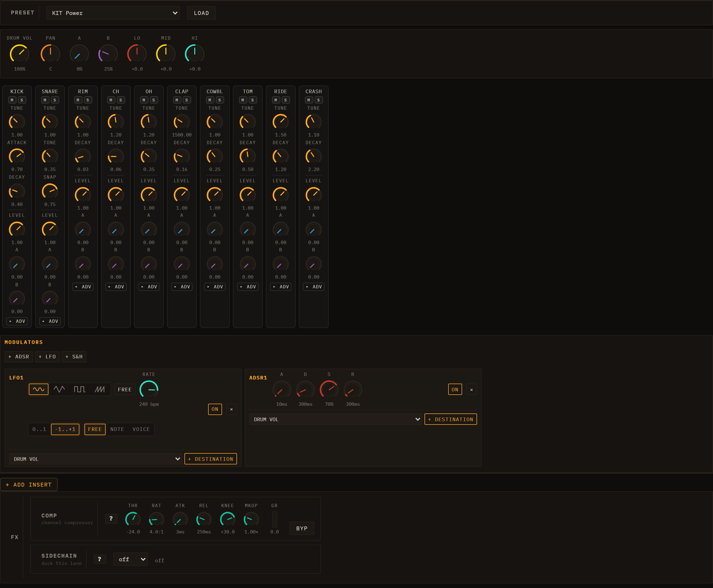Mute the OH channel

click(144, 100)
